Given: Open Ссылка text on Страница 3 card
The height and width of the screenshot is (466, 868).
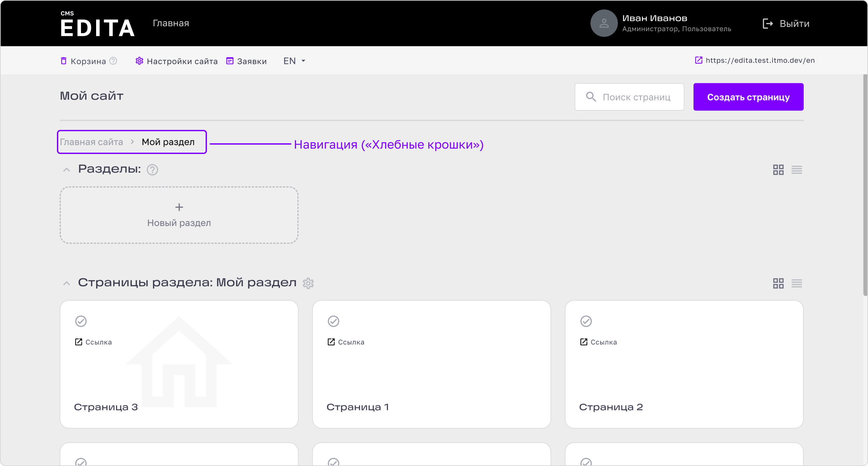Looking at the screenshot, I should click(98, 342).
